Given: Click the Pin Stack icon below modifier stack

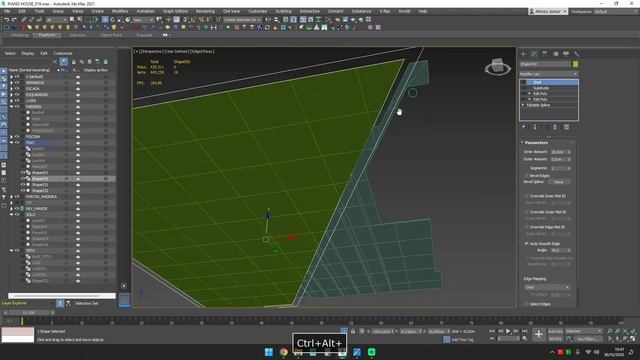Looking at the screenshot, I should click(x=524, y=127).
